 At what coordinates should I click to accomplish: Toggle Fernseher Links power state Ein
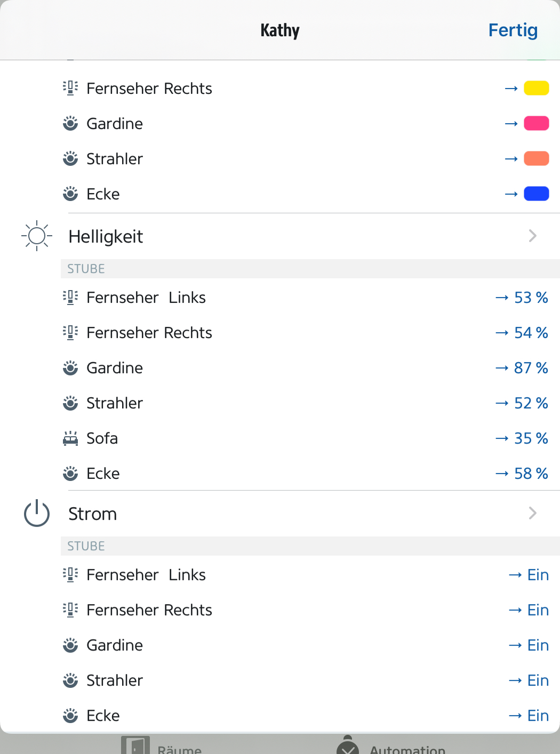[529, 575]
